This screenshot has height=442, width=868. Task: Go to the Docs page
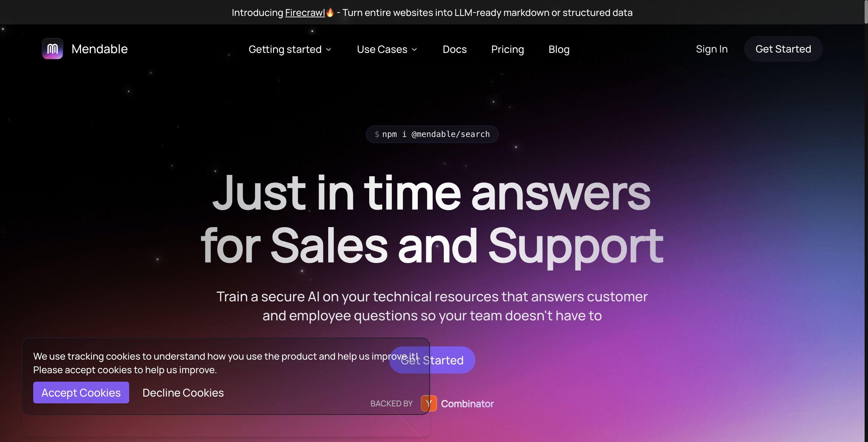(x=455, y=49)
